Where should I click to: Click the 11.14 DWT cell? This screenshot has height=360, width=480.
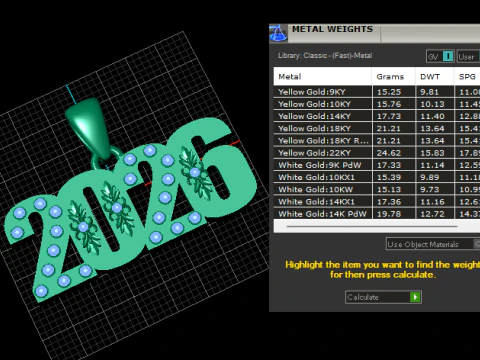point(435,165)
